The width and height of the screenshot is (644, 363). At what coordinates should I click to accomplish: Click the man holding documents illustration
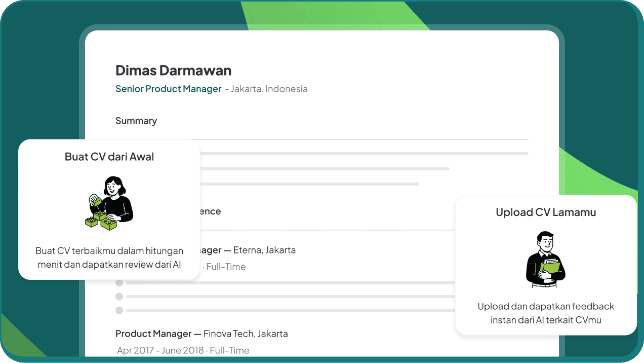click(x=546, y=260)
